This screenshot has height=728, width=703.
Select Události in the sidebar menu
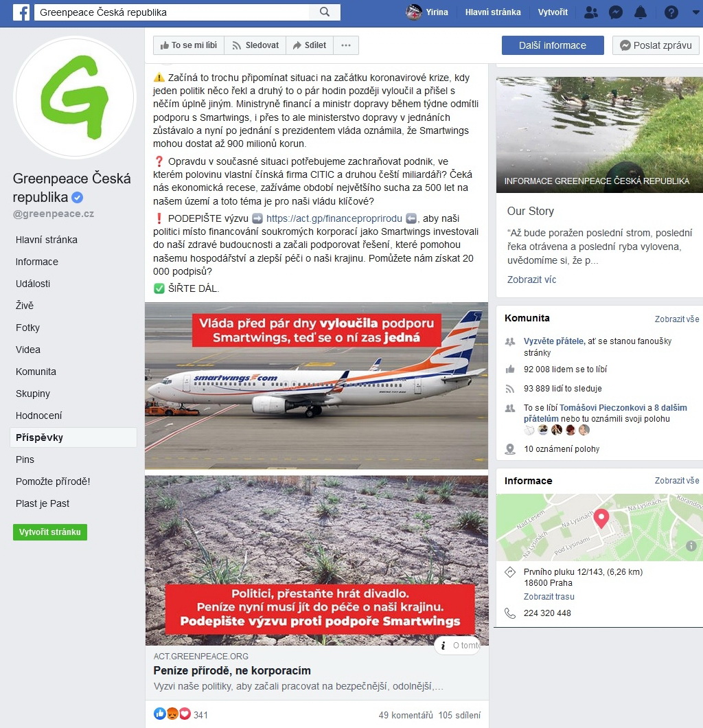pos(33,284)
